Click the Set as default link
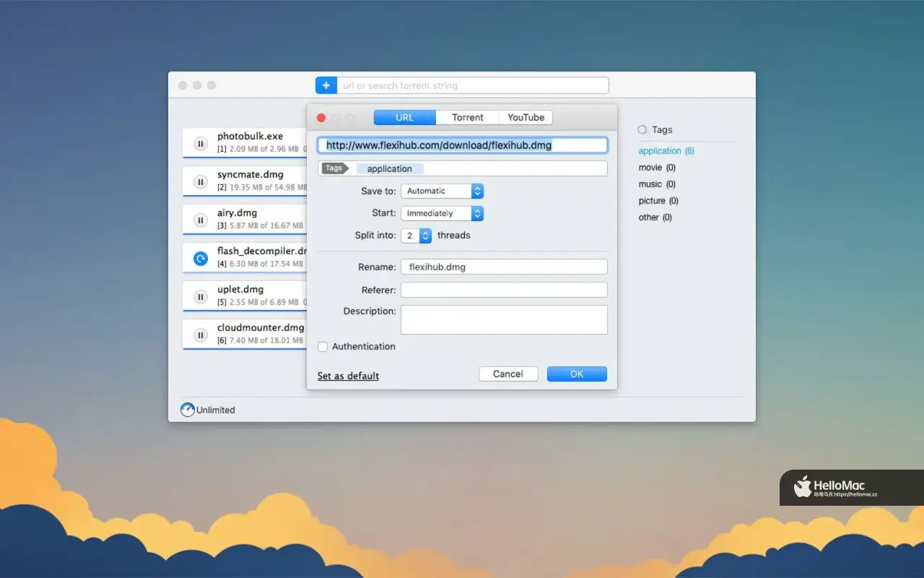924x578 pixels. (348, 376)
